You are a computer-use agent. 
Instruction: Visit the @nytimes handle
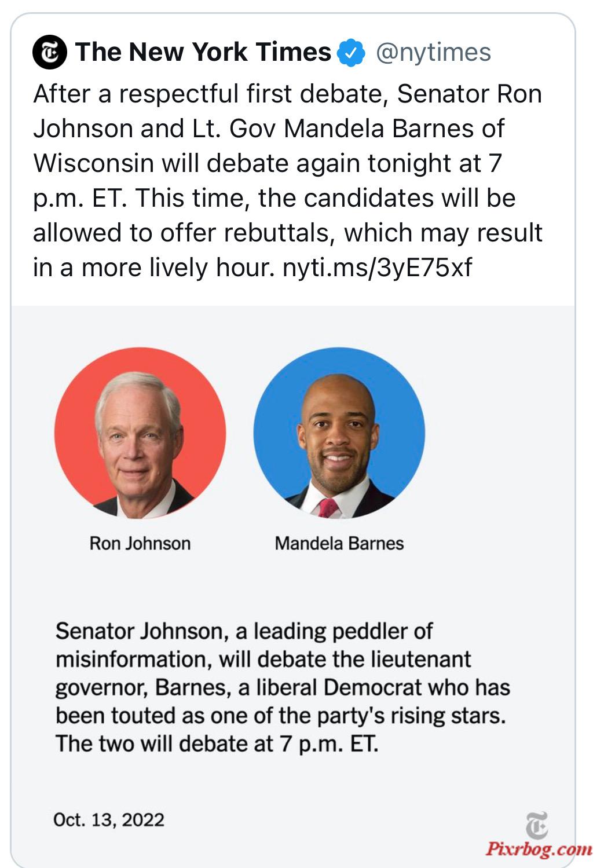433,53
